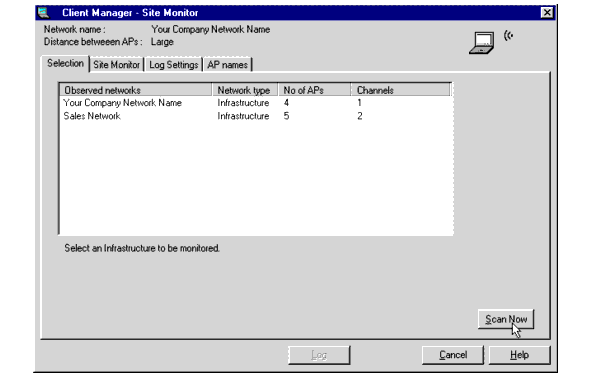Click the laptop computer icon
Image resolution: width=607 pixels, height=378 pixels.
pos(482,43)
